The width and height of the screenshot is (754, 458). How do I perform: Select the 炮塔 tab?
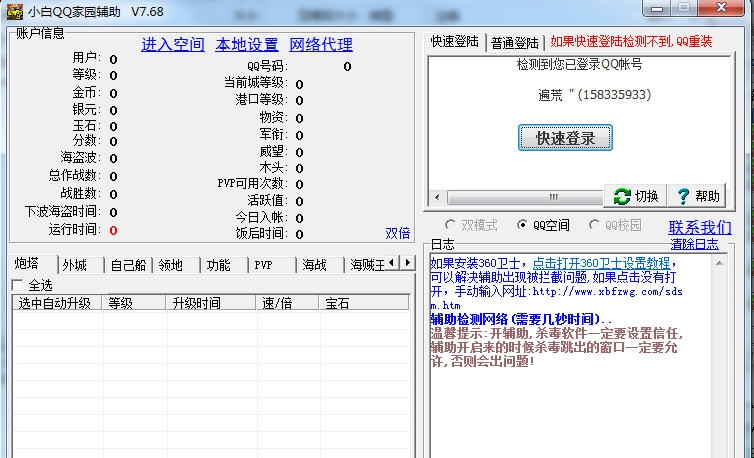click(33, 264)
